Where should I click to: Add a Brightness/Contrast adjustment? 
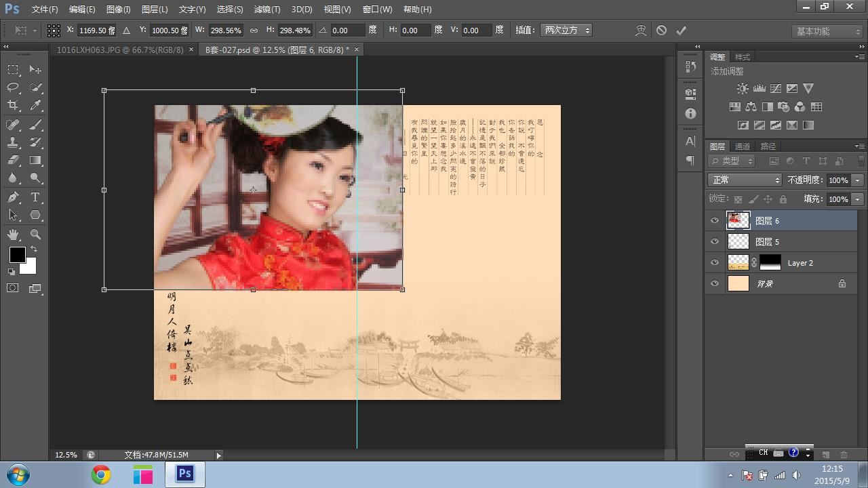coord(743,89)
